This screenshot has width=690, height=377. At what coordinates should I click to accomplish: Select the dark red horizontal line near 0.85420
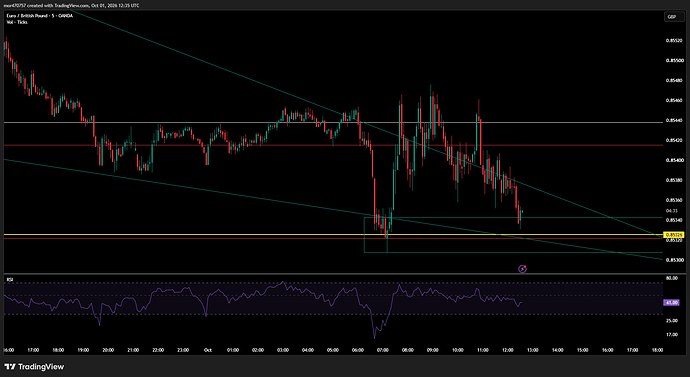coord(333,145)
